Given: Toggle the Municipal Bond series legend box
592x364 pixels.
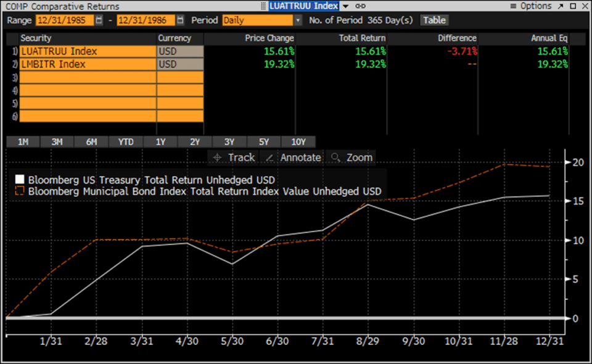Looking at the screenshot, I should pos(20,192).
